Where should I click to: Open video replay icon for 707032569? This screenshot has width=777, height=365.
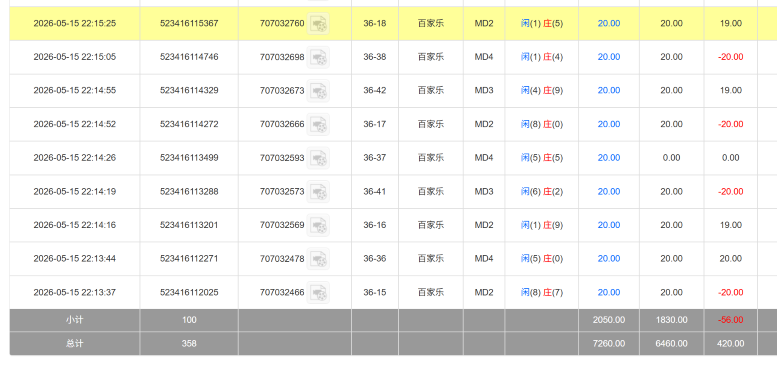[x=318, y=225]
